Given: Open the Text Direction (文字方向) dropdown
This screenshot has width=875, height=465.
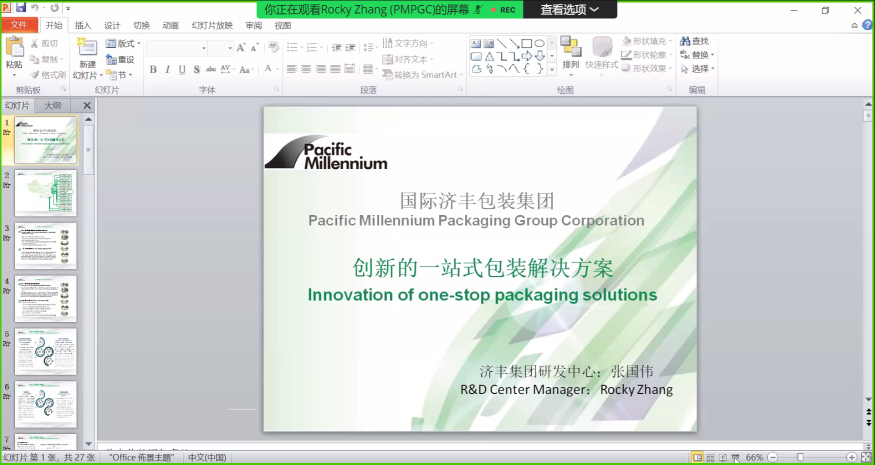Looking at the screenshot, I should pyautogui.click(x=408, y=43).
